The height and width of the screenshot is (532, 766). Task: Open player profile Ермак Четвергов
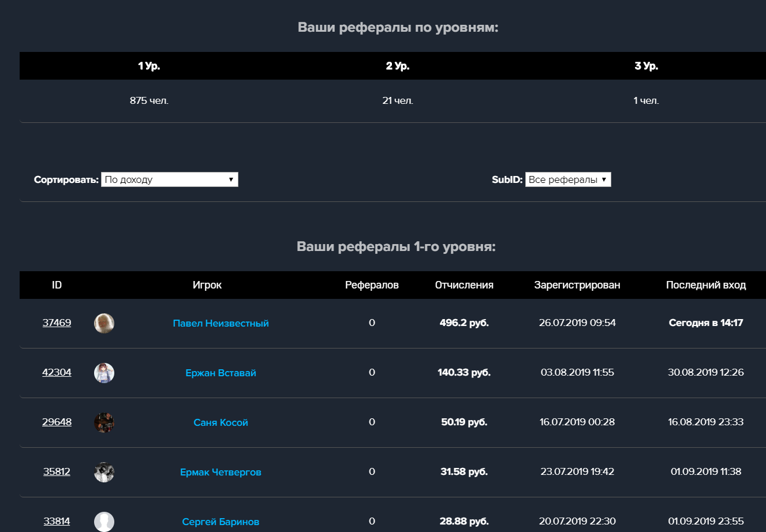pos(221,472)
